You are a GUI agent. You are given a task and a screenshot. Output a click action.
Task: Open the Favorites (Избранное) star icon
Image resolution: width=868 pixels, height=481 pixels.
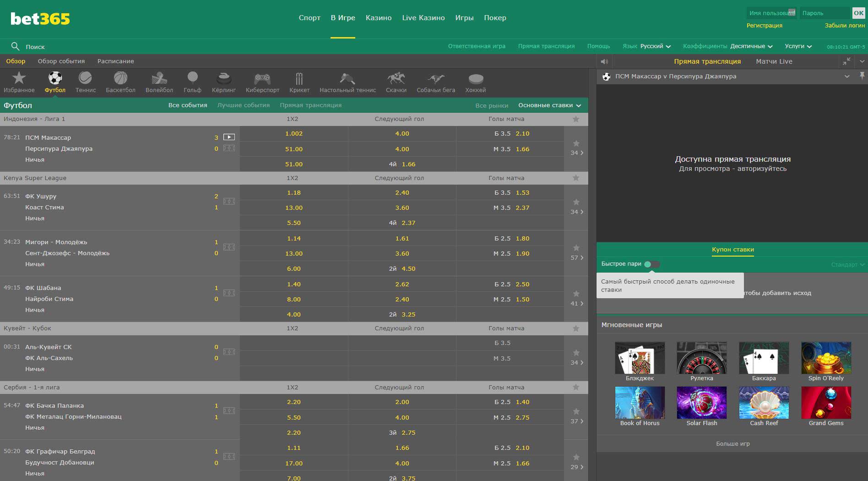(x=19, y=78)
